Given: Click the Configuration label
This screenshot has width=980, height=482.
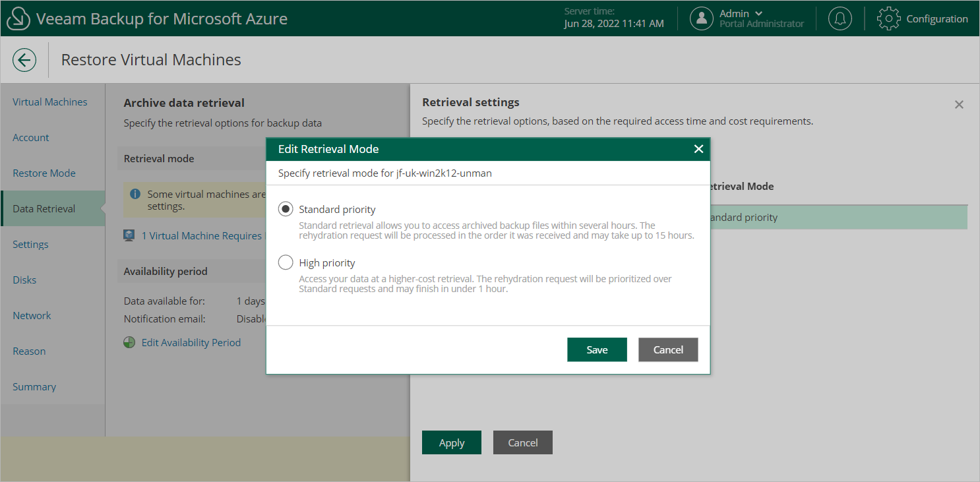Looking at the screenshot, I should [937, 18].
